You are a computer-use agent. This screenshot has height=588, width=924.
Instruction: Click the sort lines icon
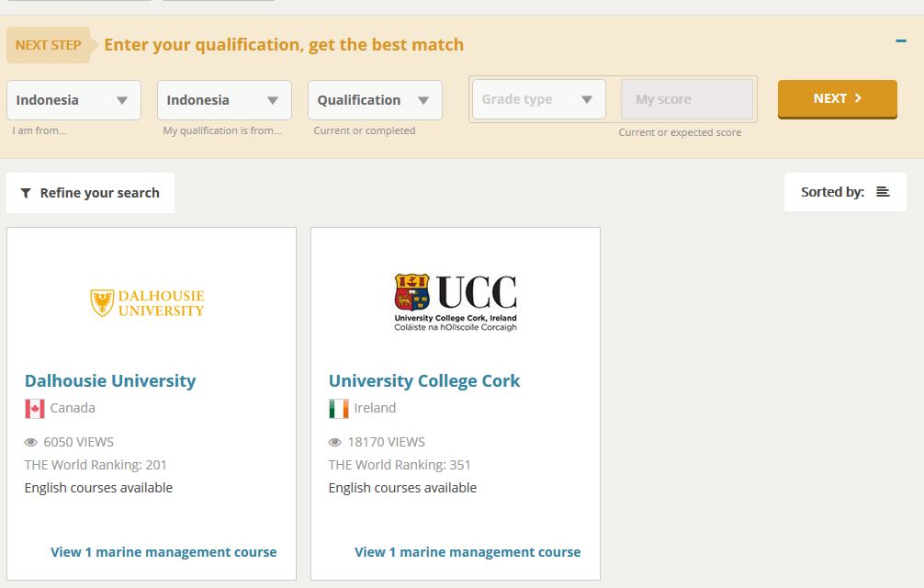pyautogui.click(x=883, y=191)
